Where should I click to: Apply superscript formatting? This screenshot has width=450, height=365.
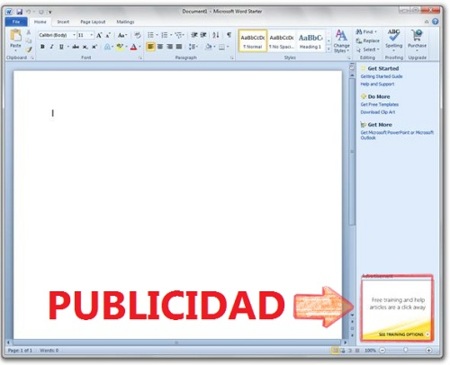[94, 47]
